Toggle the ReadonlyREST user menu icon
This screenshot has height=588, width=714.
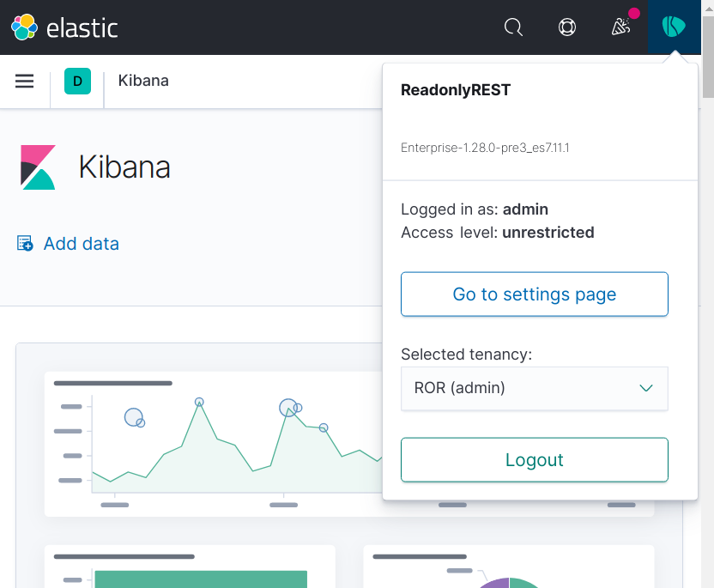674,27
